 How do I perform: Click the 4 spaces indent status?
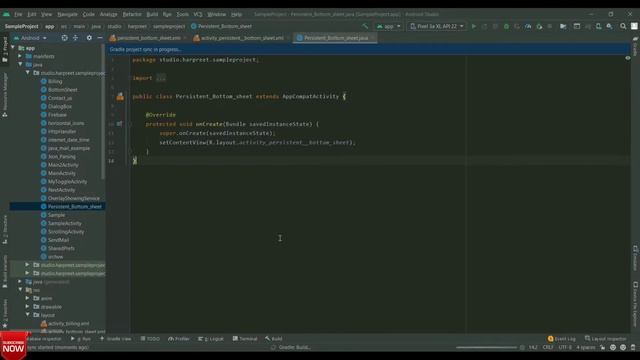click(x=586, y=347)
